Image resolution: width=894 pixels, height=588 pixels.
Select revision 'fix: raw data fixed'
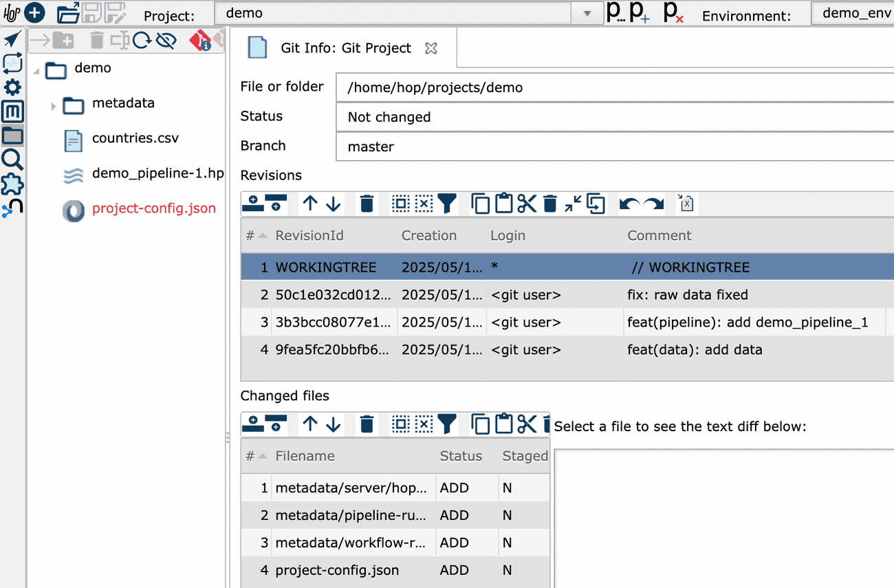click(567, 294)
